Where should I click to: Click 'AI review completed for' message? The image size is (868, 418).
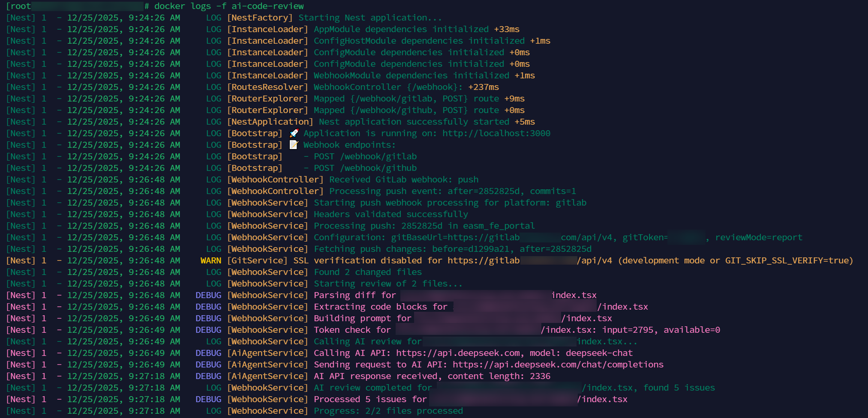tap(373, 388)
